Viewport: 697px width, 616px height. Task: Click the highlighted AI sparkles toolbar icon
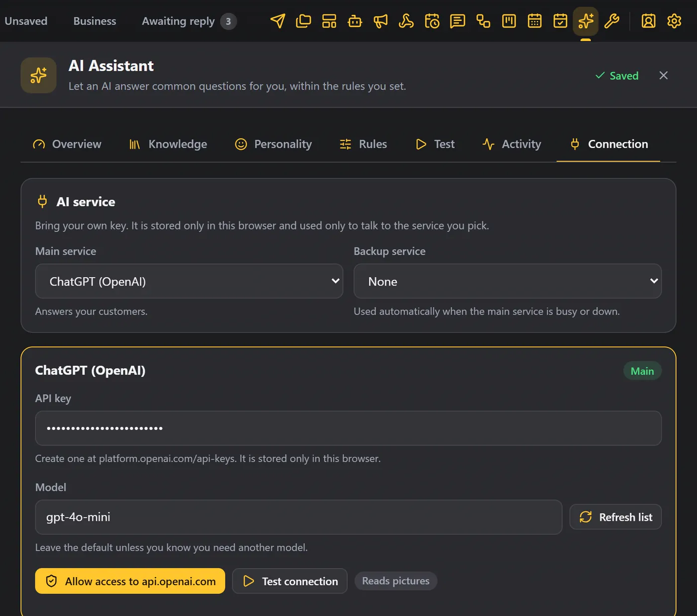585,21
